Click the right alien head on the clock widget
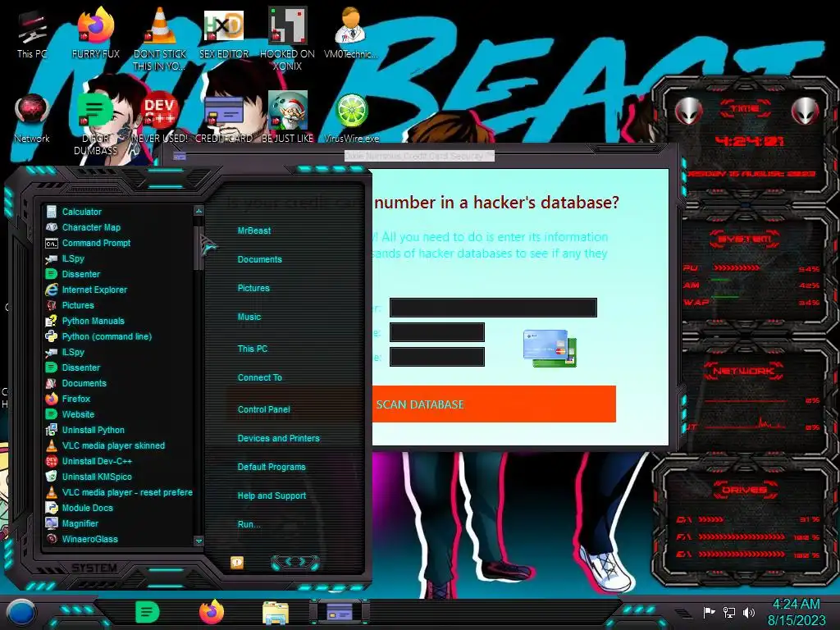The width and height of the screenshot is (840, 630). 806,111
